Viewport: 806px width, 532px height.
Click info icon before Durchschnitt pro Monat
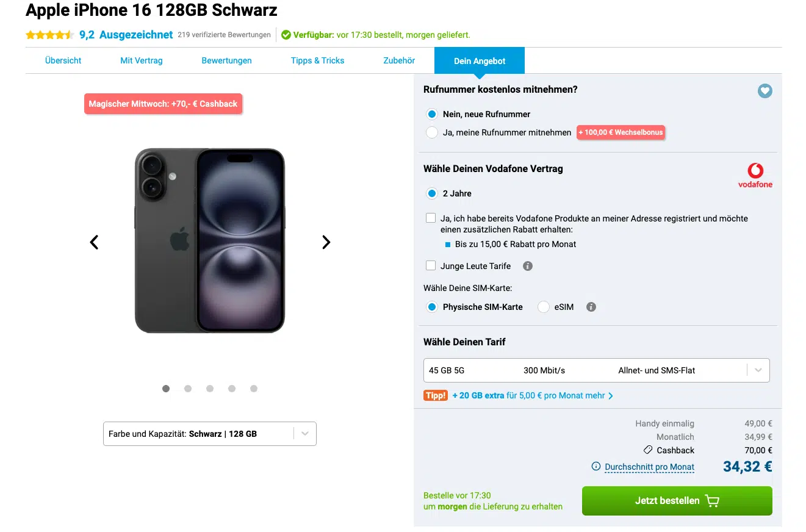tap(596, 467)
